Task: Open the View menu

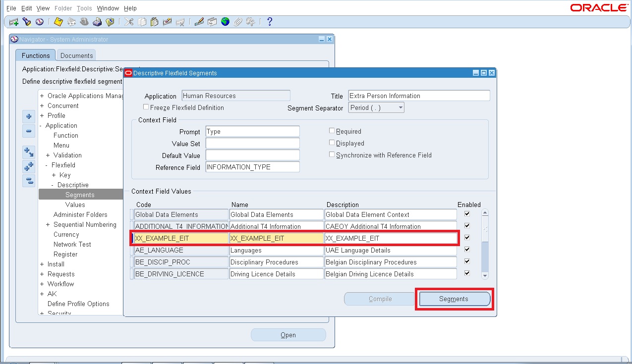Action: (43, 8)
